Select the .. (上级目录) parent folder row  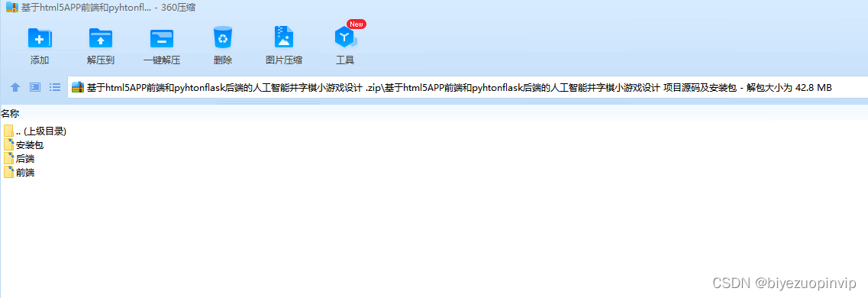click(35, 131)
